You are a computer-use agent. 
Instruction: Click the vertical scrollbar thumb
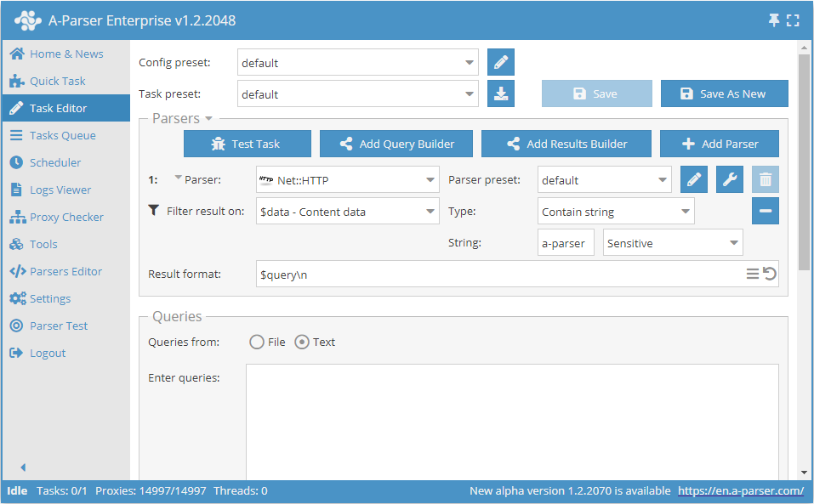(x=804, y=161)
